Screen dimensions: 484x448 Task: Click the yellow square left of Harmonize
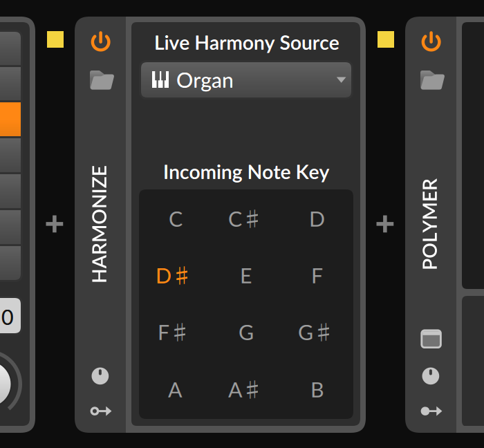[x=55, y=39]
